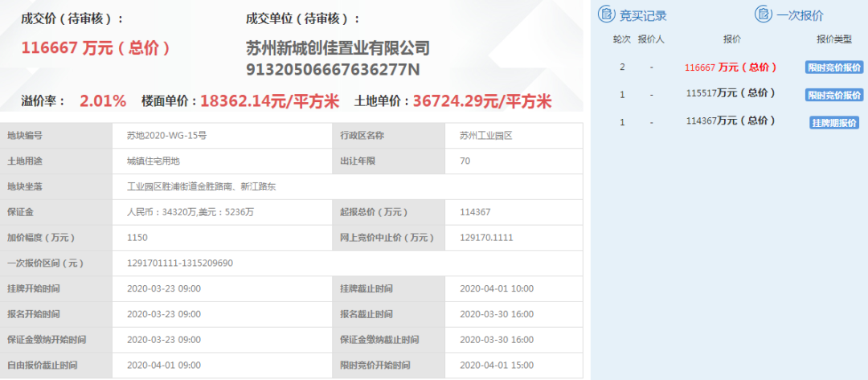Select the red 116667 万元 bid price

[731, 67]
